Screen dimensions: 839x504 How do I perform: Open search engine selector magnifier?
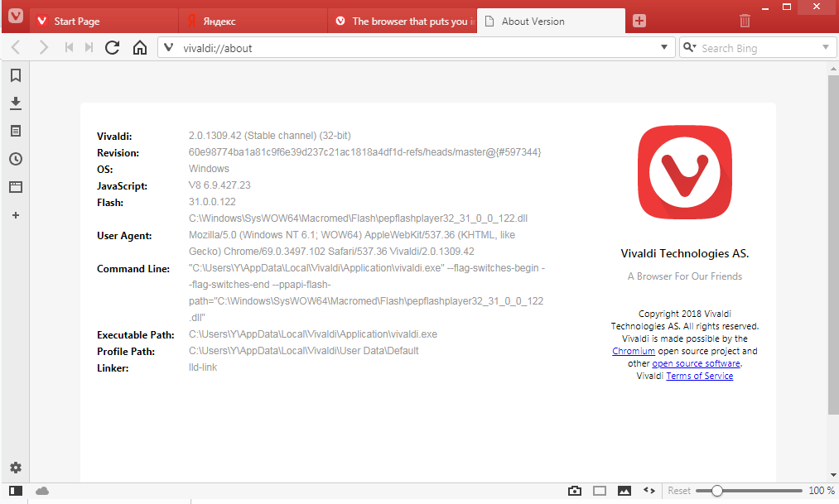pyautogui.click(x=690, y=47)
